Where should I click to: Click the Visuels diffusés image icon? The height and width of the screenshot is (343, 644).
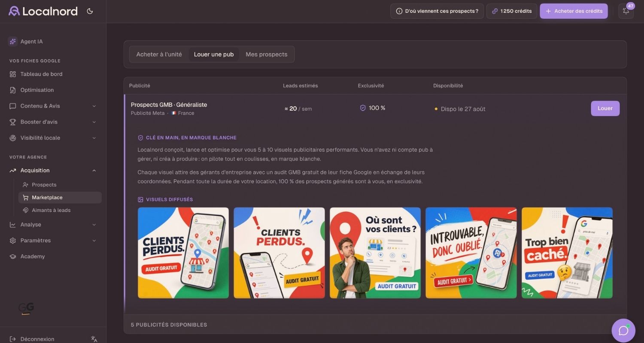[x=140, y=200]
